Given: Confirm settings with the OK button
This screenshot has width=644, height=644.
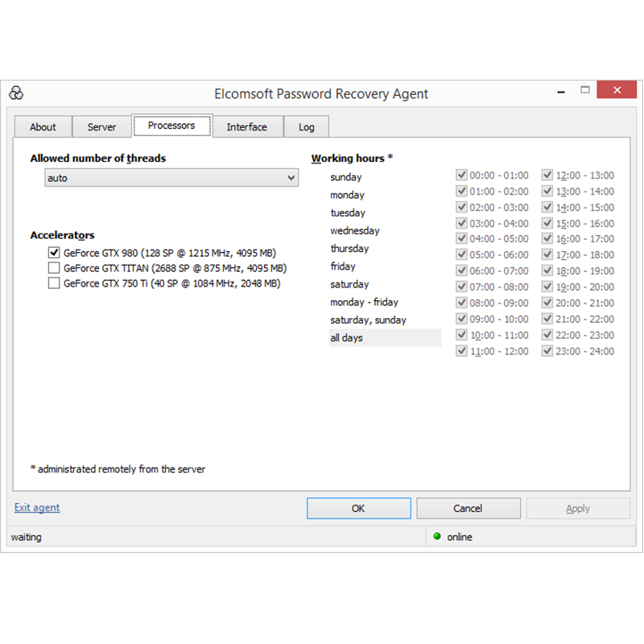Looking at the screenshot, I should pyautogui.click(x=358, y=508).
